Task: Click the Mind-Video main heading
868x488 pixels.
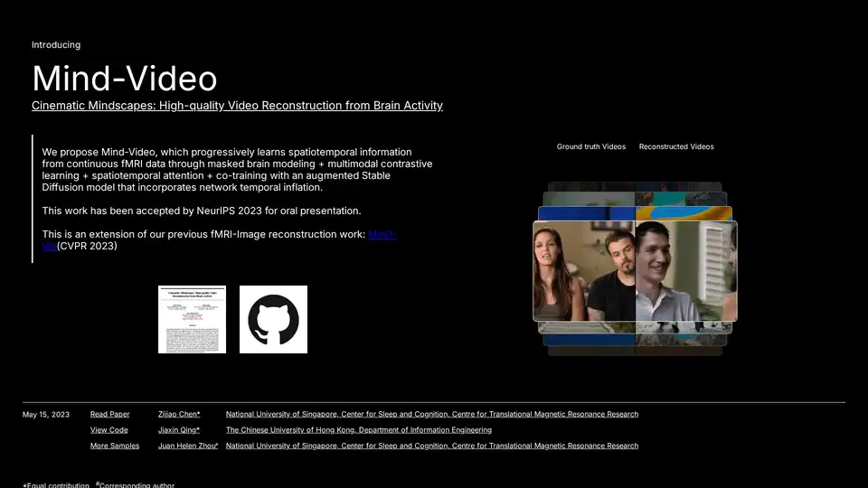Action: [x=125, y=79]
